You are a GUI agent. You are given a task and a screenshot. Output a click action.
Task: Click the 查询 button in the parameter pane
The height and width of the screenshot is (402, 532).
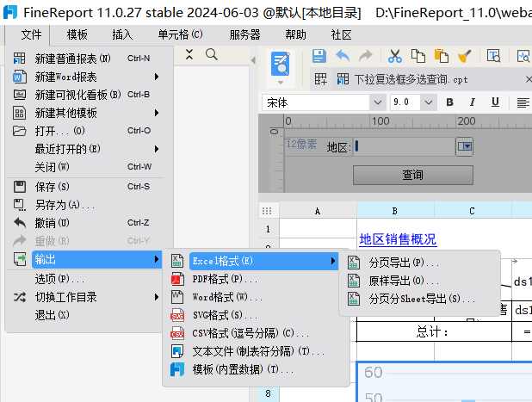[413, 175]
